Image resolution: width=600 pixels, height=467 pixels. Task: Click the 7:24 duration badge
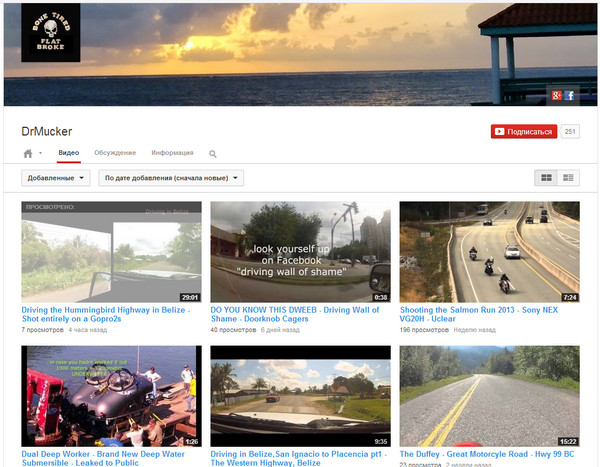tap(569, 297)
